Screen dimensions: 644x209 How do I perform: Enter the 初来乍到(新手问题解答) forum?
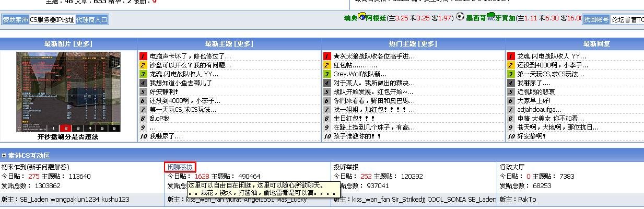tap(36, 167)
